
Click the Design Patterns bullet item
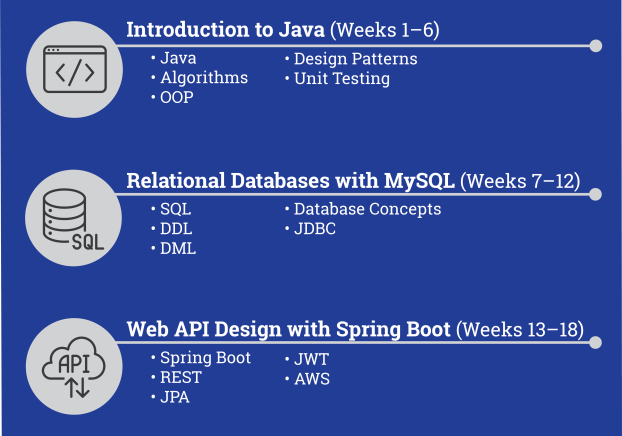355,59
